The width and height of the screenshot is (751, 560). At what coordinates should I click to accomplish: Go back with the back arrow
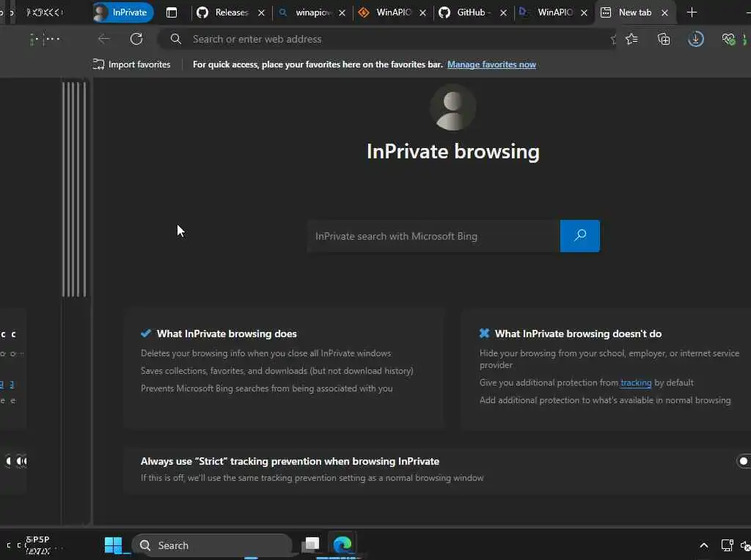coord(103,39)
